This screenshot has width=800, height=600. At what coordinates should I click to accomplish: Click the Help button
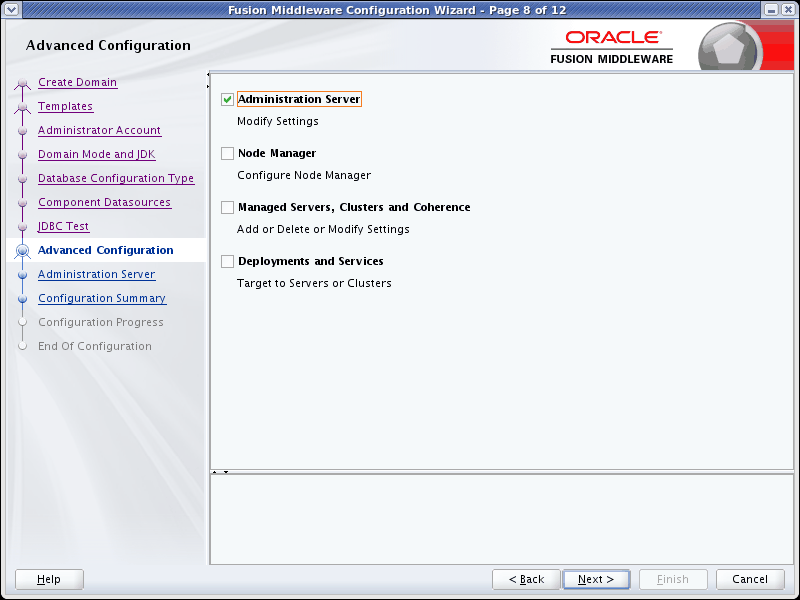pyautogui.click(x=49, y=579)
